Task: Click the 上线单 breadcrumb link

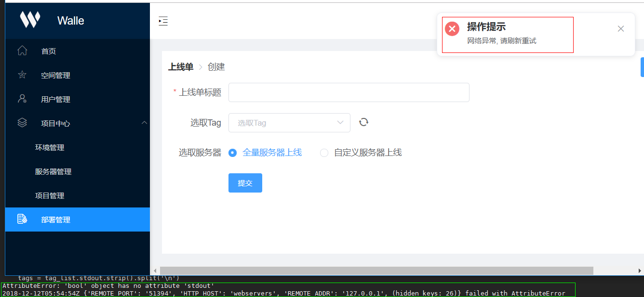Action: [x=181, y=67]
